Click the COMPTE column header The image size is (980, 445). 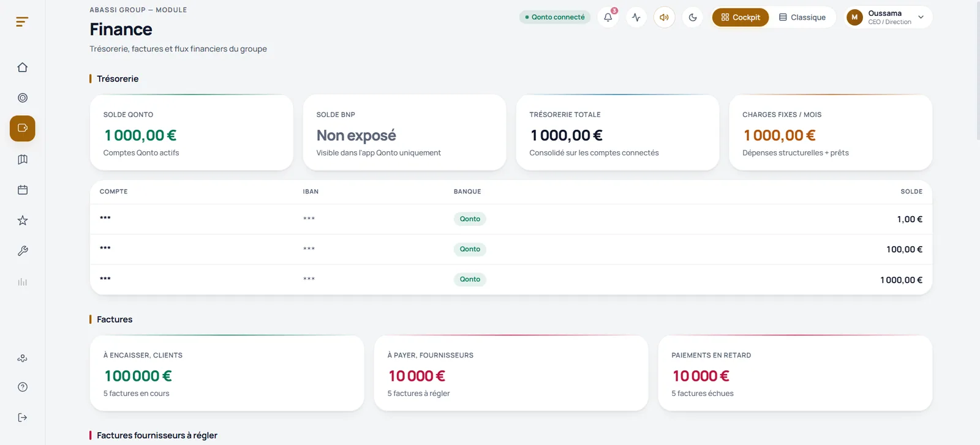tap(114, 192)
